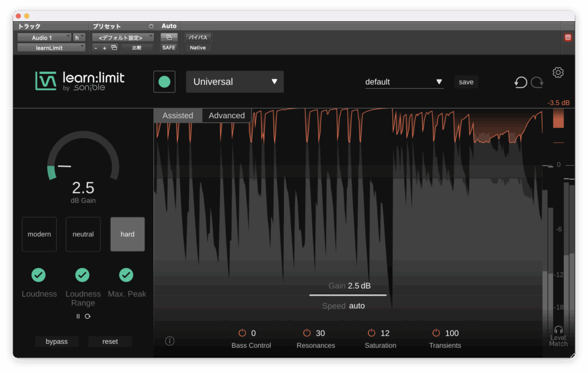
Task: Switch to the Advanced tab
Action: (x=226, y=115)
